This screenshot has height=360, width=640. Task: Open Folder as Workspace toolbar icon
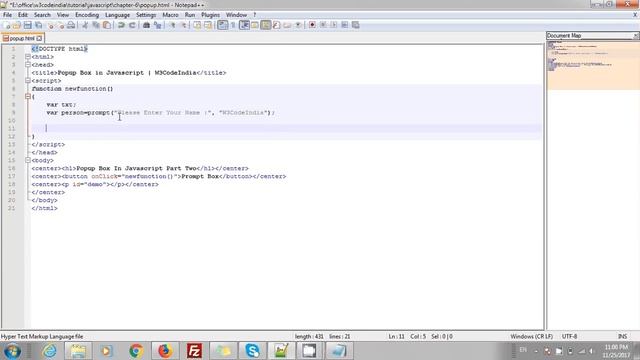click(287, 25)
